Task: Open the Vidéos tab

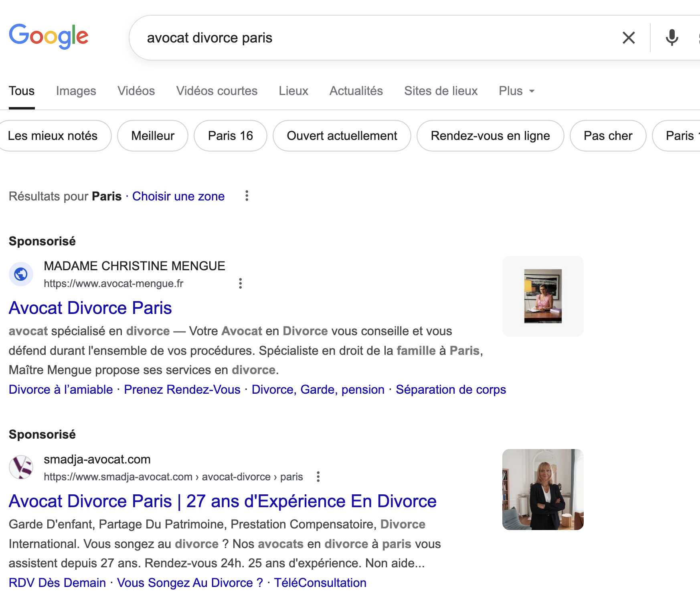Action: [x=136, y=91]
